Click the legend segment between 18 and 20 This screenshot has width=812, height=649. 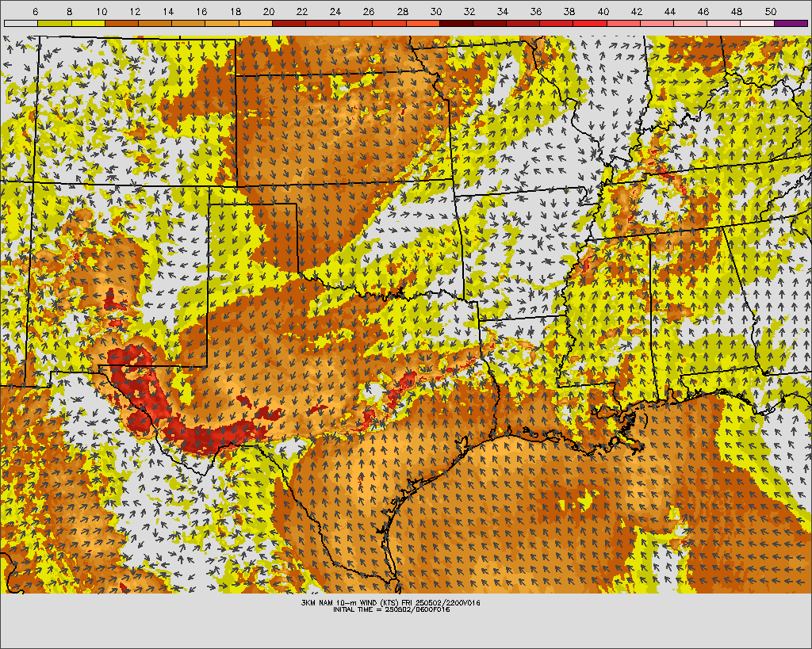[255, 23]
